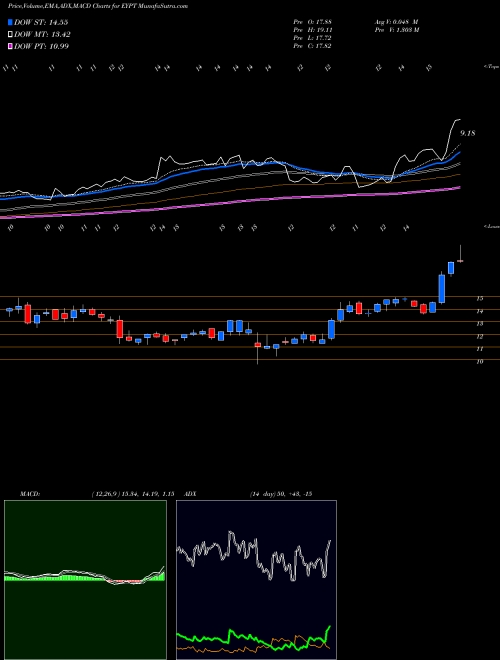The image size is (500, 660).
Task: Click the 'Pre C: 17.82' value
Action: point(312,46)
